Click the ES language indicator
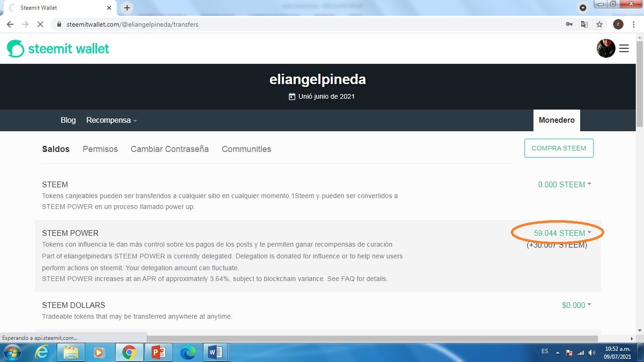This screenshot has height=362, width=644. pyautogui.click(x=545, y=351)
